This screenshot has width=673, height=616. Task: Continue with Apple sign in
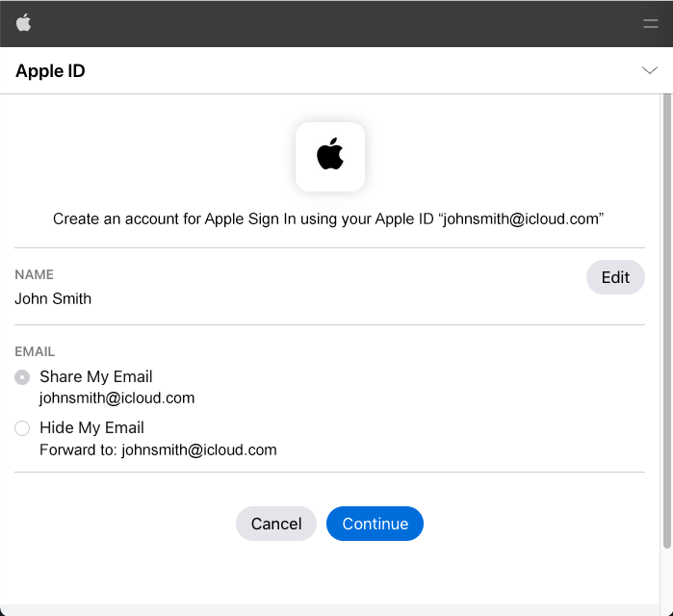(x=375, y=524)
